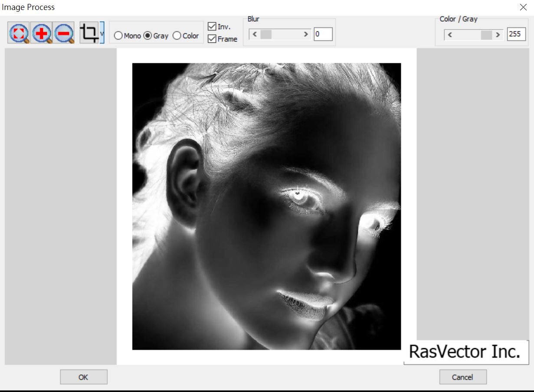Disable the Inv. checkbox
This screenshot has width=534, height=392.
coord(212,26)
